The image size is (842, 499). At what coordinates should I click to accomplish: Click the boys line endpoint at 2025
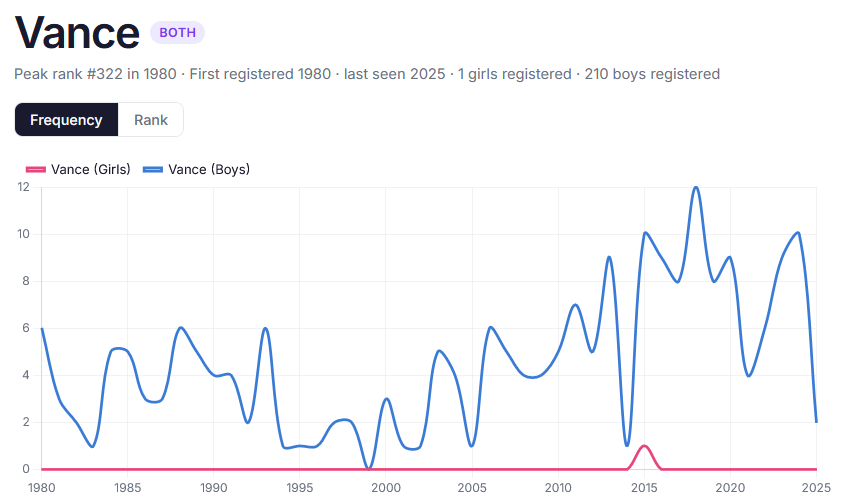point(816,422)
